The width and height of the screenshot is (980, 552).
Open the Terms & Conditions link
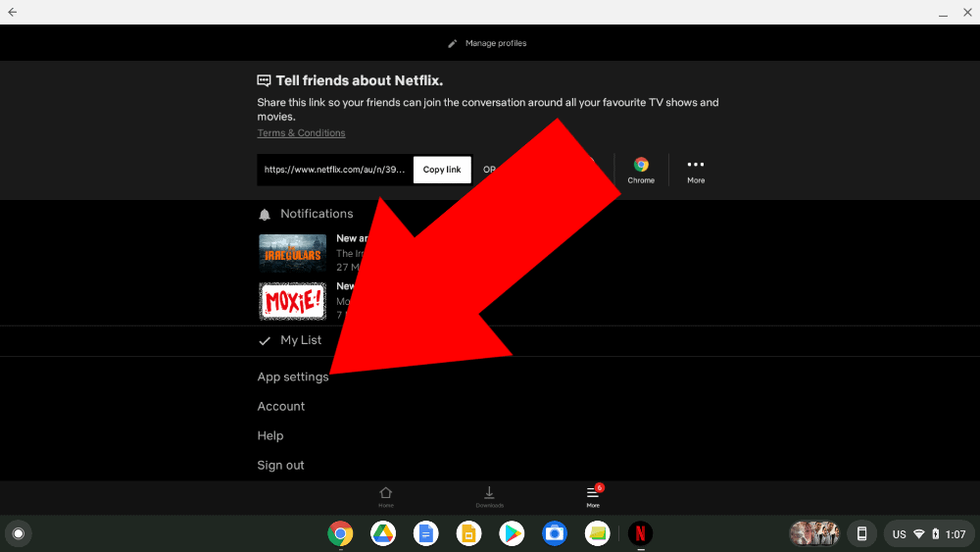301,133
